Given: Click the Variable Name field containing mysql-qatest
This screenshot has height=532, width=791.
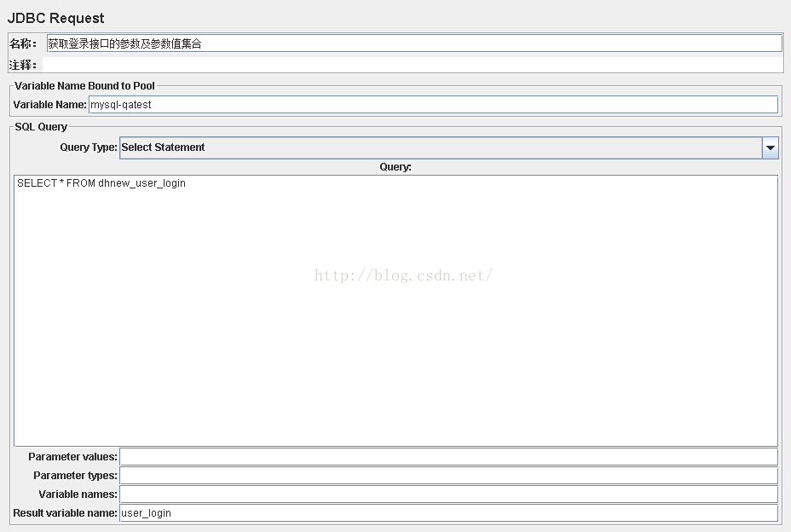Looking at the screenshot, I should point(433,105).
